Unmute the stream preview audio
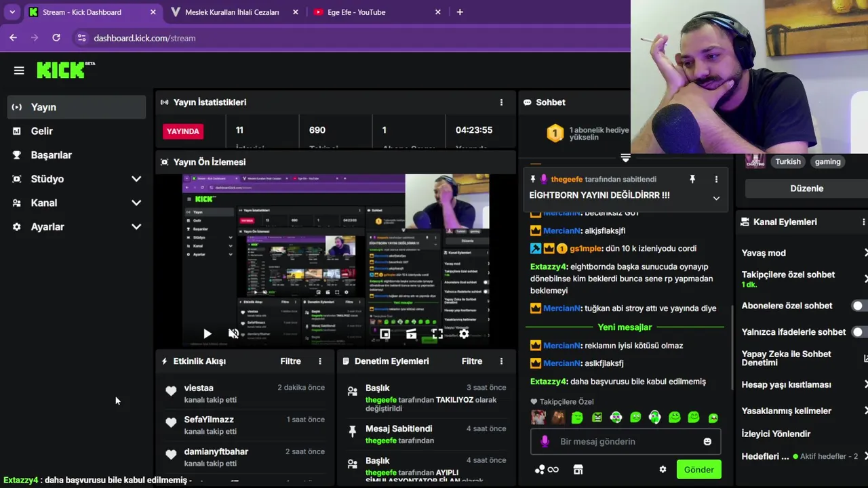 [233, 333]
